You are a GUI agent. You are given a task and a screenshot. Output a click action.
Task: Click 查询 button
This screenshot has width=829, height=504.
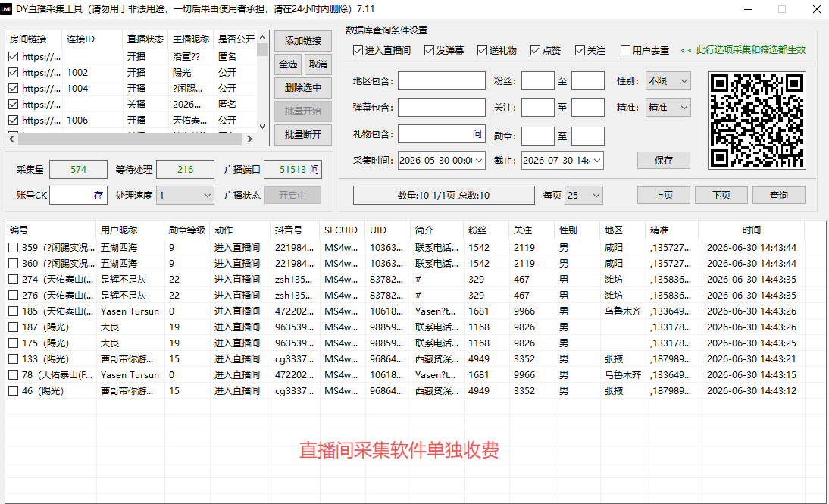tap(779, 195)
